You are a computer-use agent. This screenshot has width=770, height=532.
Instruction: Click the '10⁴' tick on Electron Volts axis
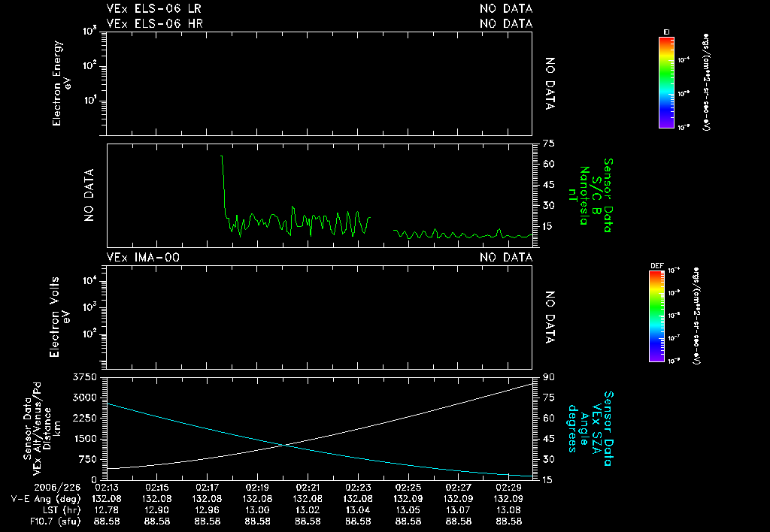coord(90,281)
